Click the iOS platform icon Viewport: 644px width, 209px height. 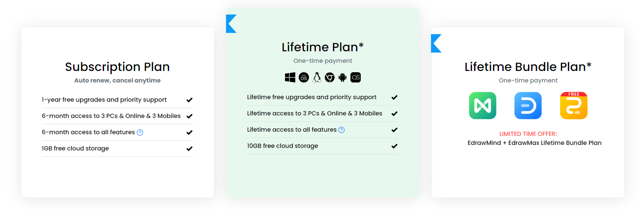coord(356,77)
